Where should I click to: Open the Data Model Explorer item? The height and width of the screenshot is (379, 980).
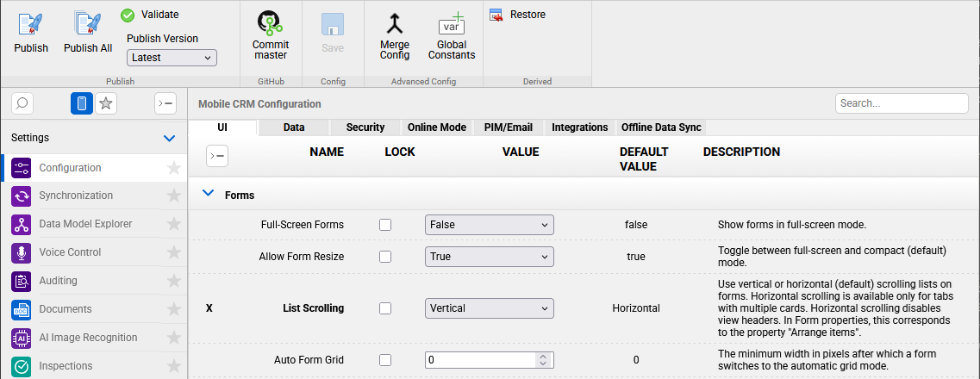(94, 224)
